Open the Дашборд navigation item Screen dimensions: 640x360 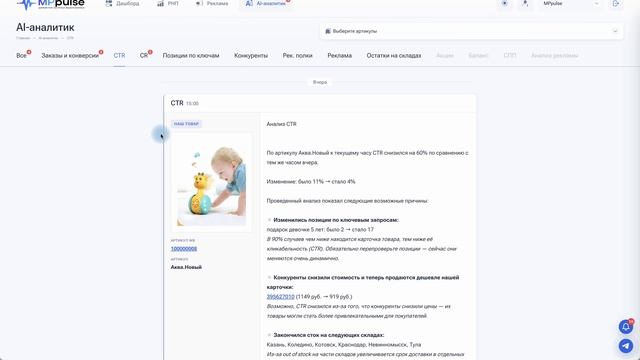122,3
